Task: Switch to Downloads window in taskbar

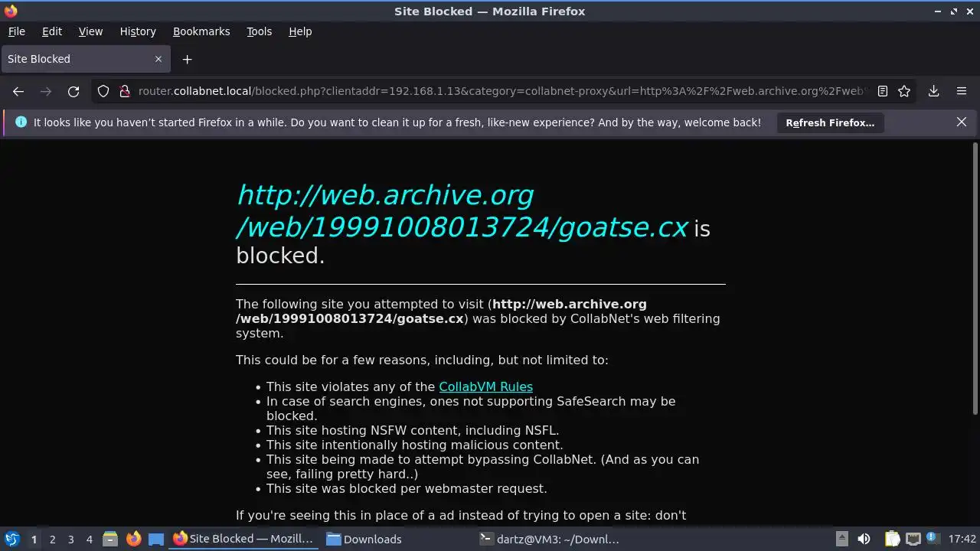Action: 398,539
